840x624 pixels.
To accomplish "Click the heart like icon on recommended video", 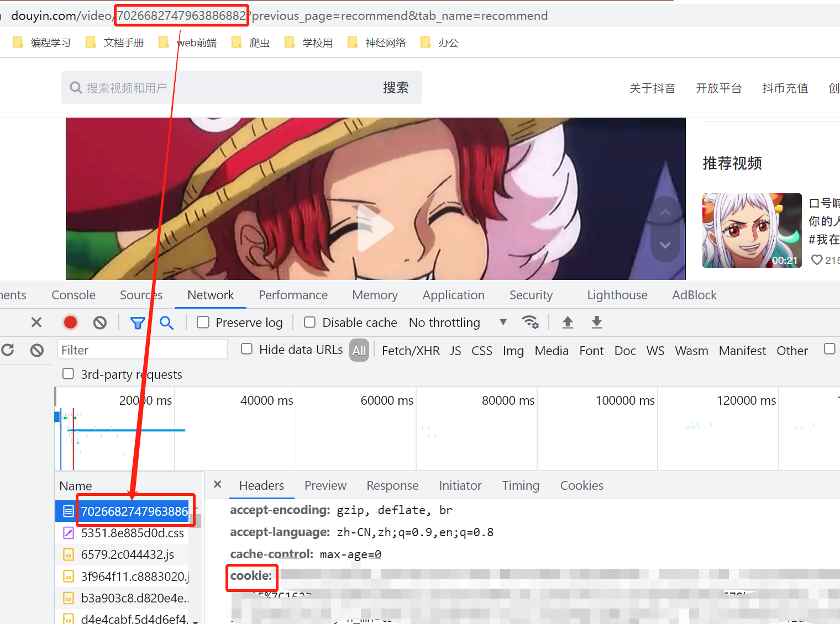I will [x=817, y=260].
